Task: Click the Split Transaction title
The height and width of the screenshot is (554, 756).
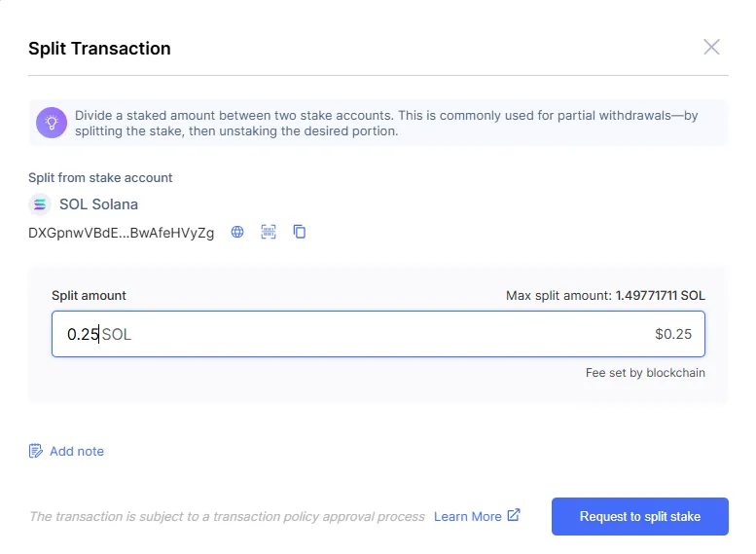Action: tap(99, 49)
